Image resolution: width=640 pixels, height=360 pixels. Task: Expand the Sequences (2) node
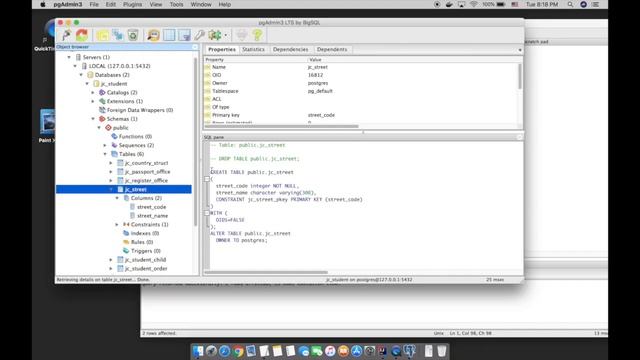(x=105, y=145)
